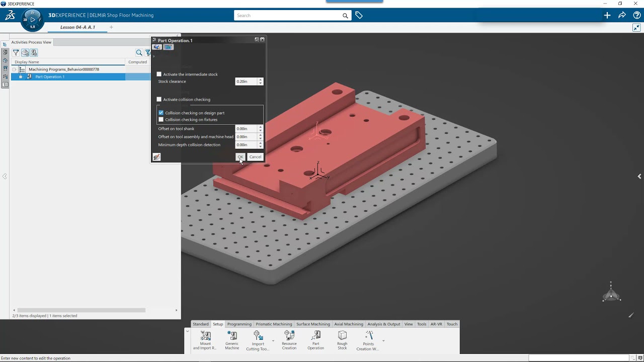
Task: Open the Points Creation Wizard dropdown arrow
Action: pos(383,341)
